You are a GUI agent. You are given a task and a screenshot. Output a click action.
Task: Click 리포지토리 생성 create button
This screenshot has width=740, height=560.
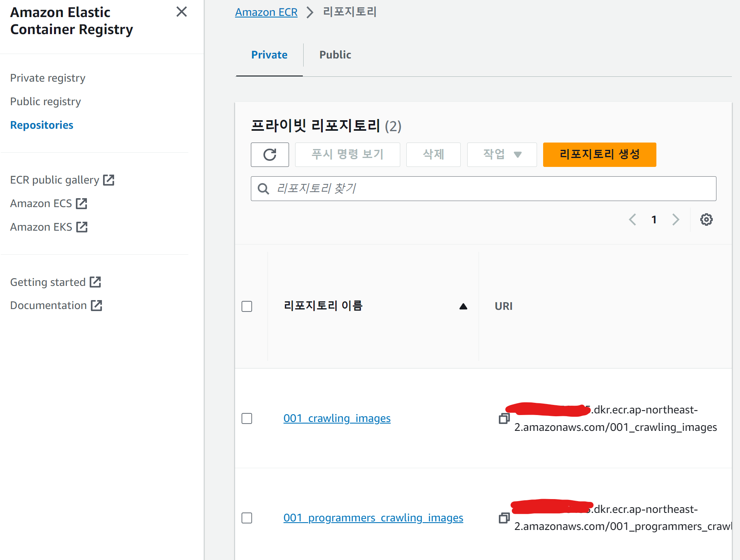(x=600, y=155)
